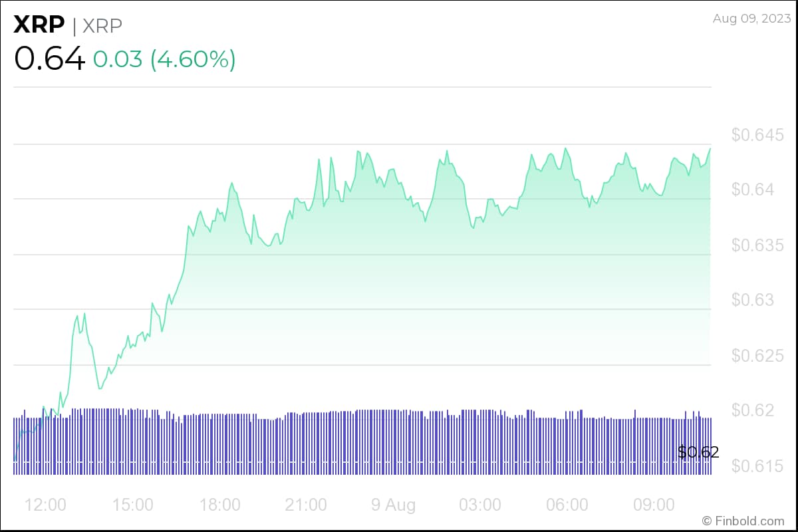Screen dimensions: 798x532
Task: Click the green 0.03 (4.60%) change
Action: point(164,59)
